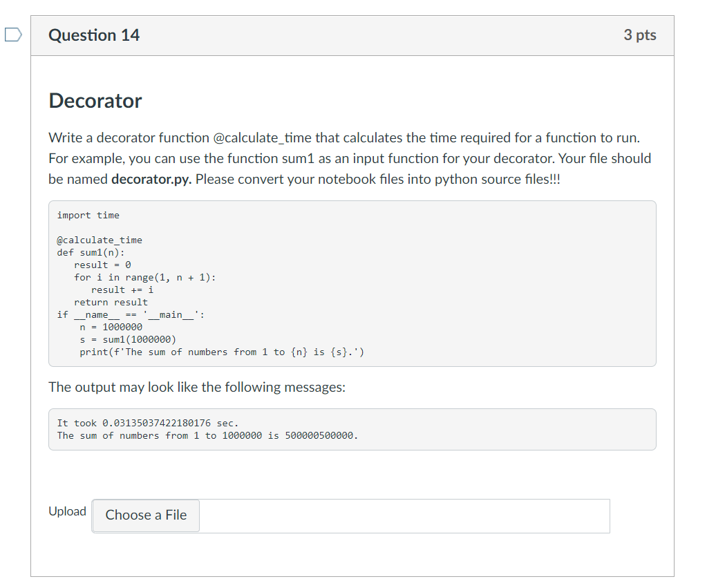The image size is (716, 588).
Task: Click the import time code line
Action: click(88, 215)
